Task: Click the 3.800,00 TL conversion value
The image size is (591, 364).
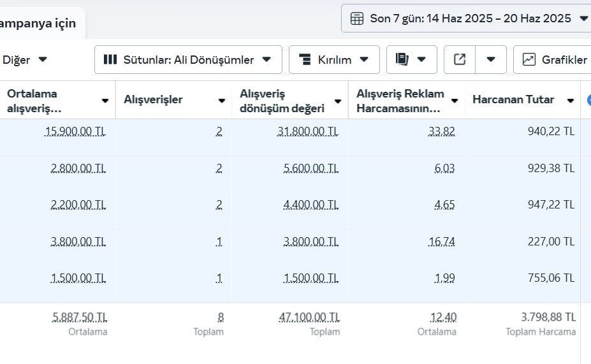Action: (x=311, y=241)
